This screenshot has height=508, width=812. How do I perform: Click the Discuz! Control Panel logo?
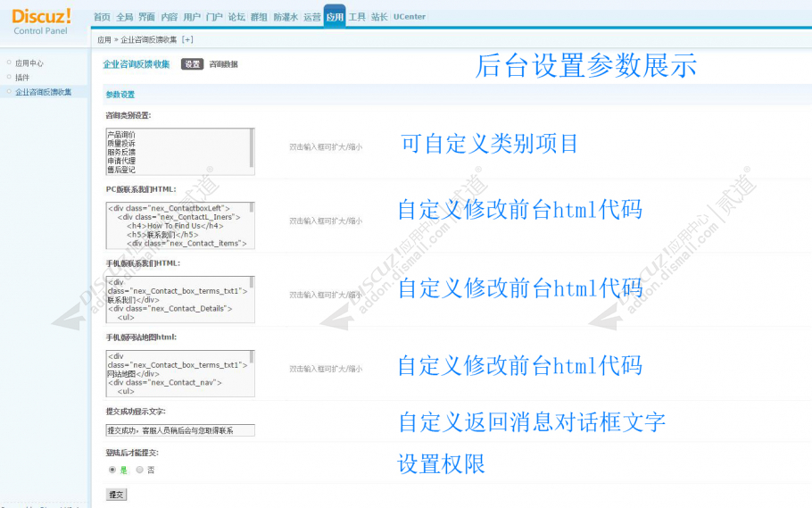point(41,22)
